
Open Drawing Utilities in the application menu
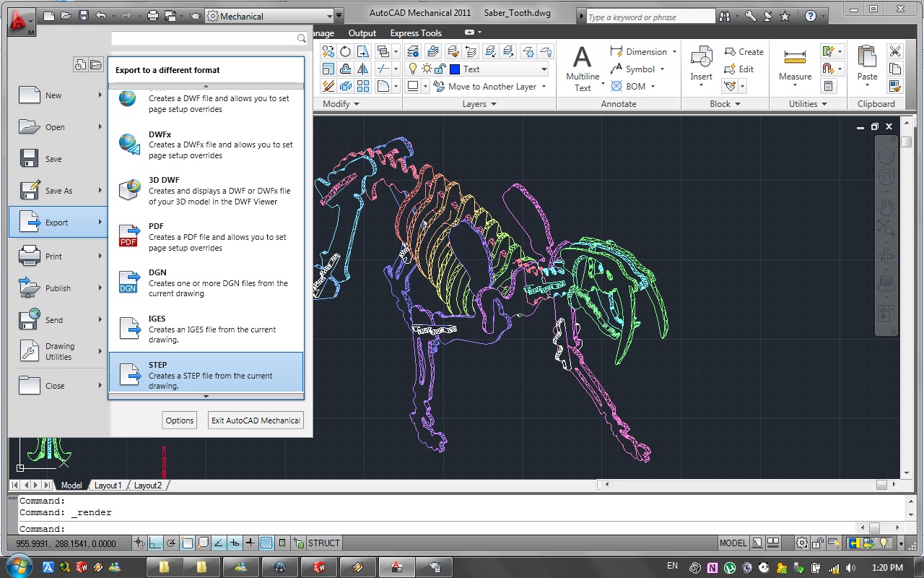pyautogui.click(x=59, y=352)
